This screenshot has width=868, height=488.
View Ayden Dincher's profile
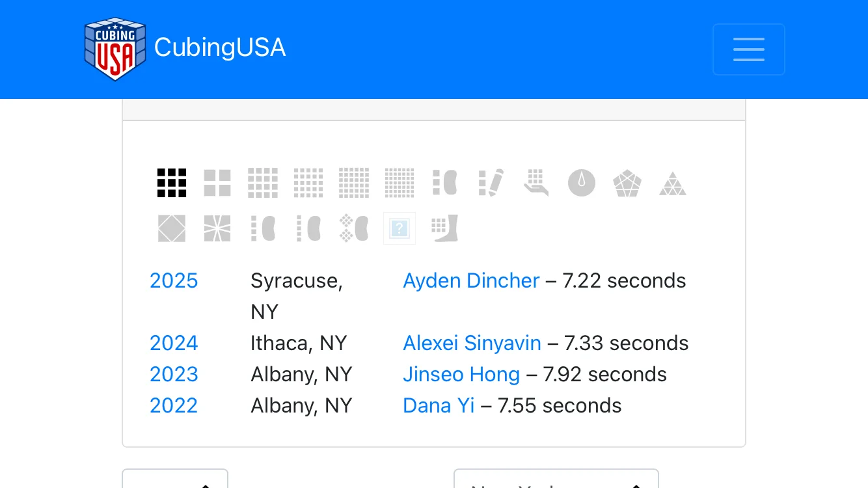(471, 280)
